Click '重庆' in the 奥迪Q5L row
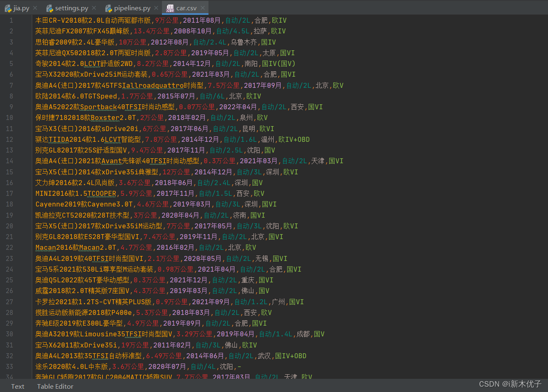The width and height of the screenshot is (548, 392). pos(248,280)
